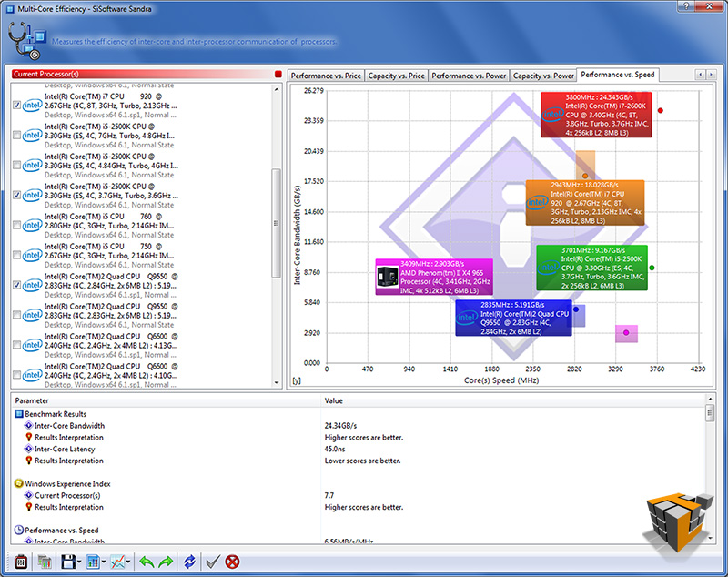Click the Current Processor(s) red header bar
The height and width of the screenshot is (577, 728).
point(147,75)
